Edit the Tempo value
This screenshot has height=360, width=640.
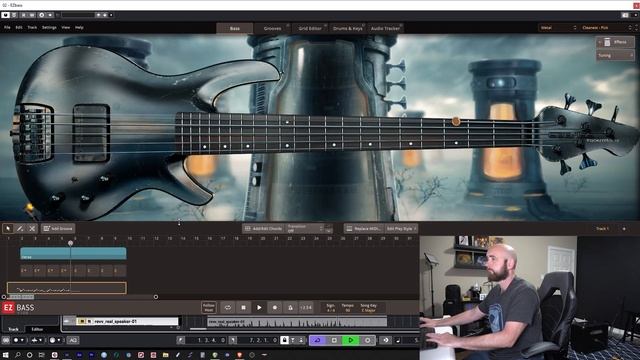tap(347, 307)
